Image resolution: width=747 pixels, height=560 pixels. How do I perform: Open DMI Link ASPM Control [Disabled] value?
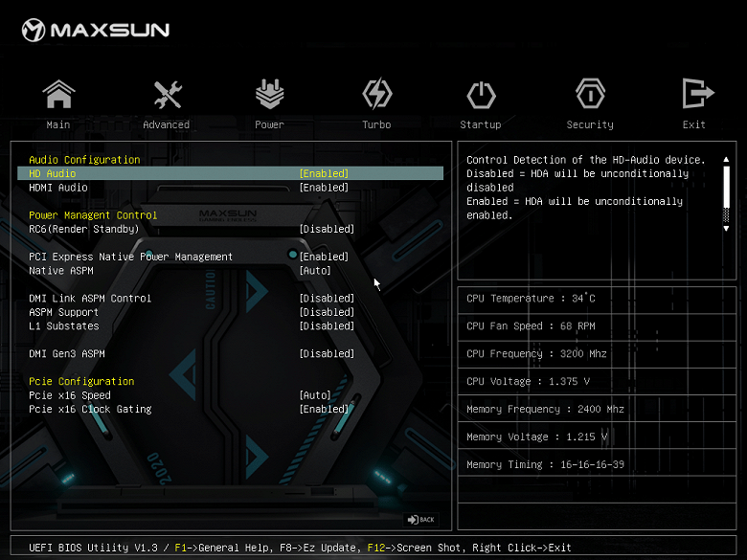[x=327, y=298]
